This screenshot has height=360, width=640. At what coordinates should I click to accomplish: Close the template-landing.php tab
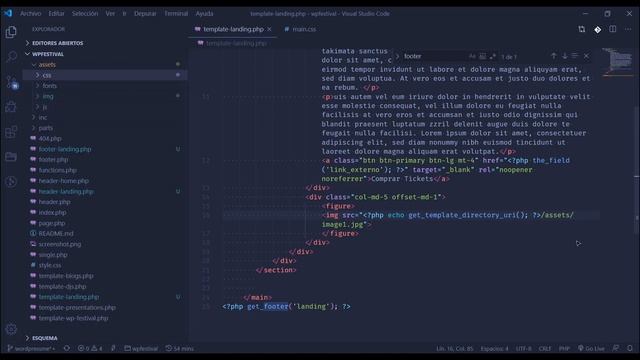(269, 29)
